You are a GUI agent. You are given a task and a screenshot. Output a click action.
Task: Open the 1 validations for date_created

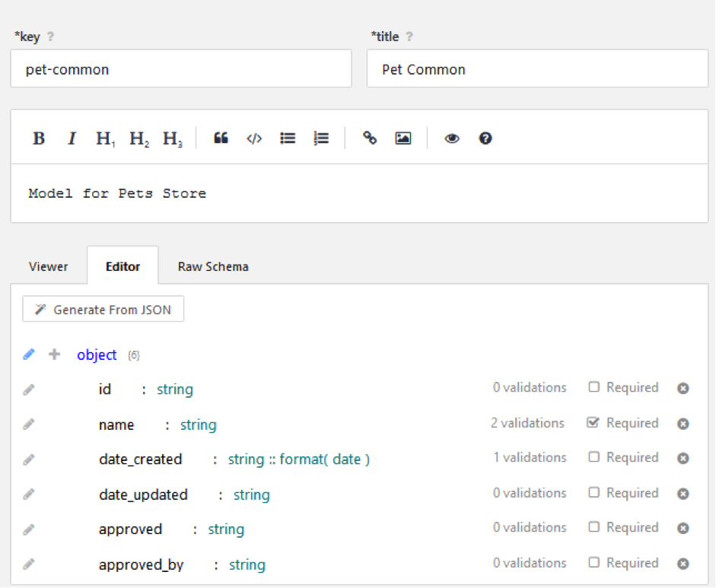pos(530,458)
